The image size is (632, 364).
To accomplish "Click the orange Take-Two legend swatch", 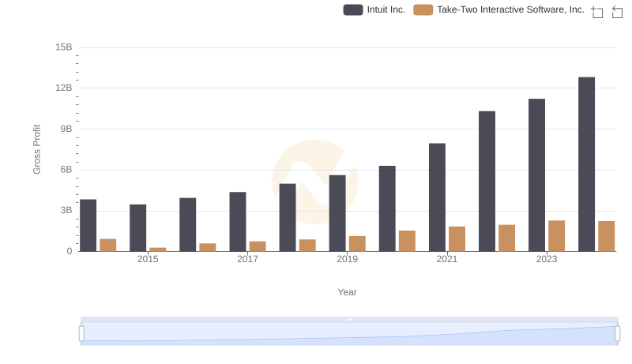I will (x=423, y=9).
